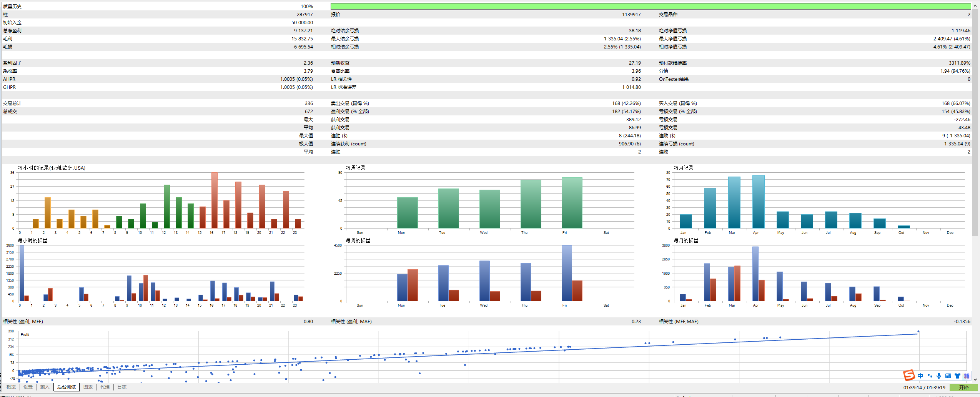Click the 每月记录 chart title
The height and width of the screenshot is (397, 980).
click(x=684, y=168)
